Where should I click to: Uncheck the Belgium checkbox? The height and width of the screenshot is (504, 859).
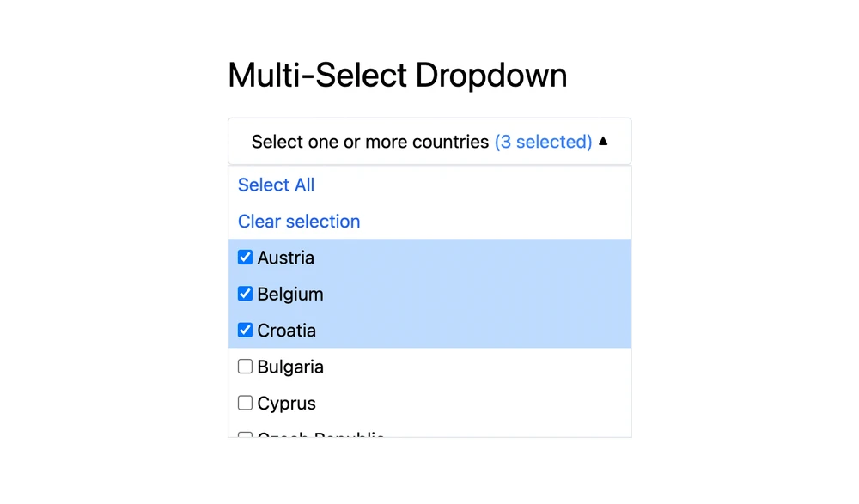point(245,294)
